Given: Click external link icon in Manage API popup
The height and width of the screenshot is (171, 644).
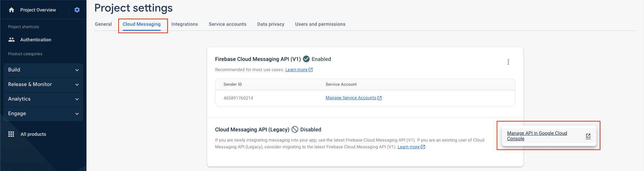Looking at the screenshot, I should pyautogui.click(x=588, y=136).
